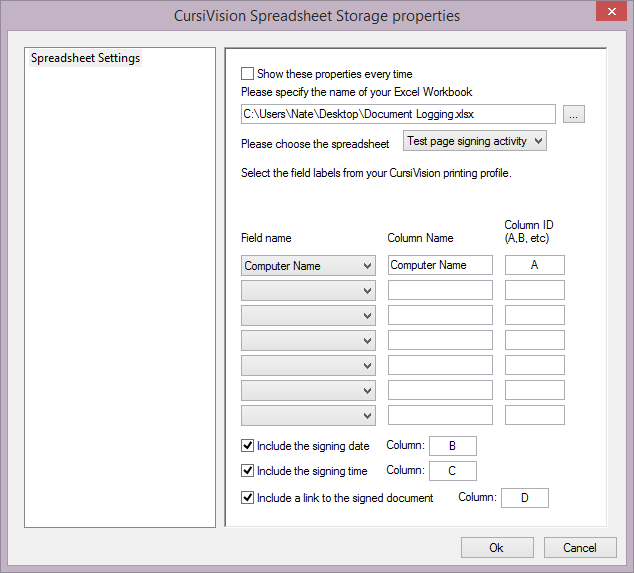
Task: Uncheck Include the signing time
Action: (x=248, y=471)
